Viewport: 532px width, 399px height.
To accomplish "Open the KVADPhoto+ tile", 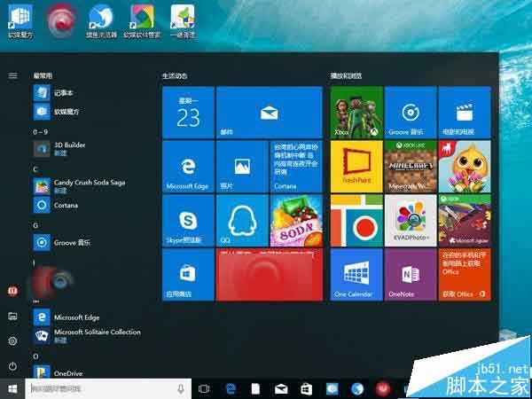I will tap(411, 221).
